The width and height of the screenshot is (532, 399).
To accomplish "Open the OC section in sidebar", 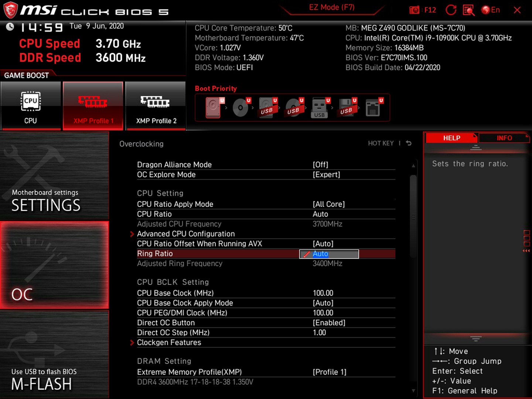I will [54, 265].
